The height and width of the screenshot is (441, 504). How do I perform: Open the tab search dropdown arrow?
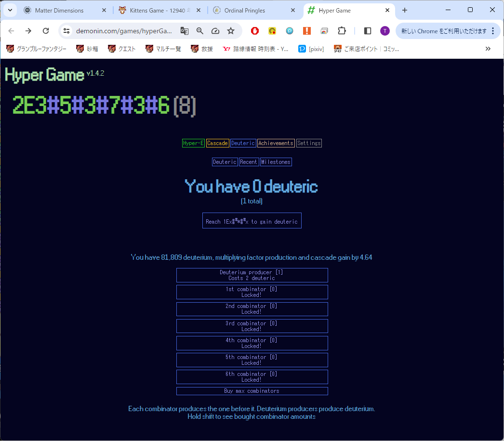point(10,10)
